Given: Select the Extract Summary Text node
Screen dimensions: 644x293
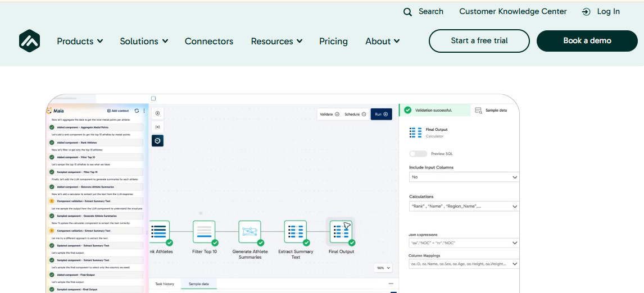Looking at the screenshot, I should [295, 232].
